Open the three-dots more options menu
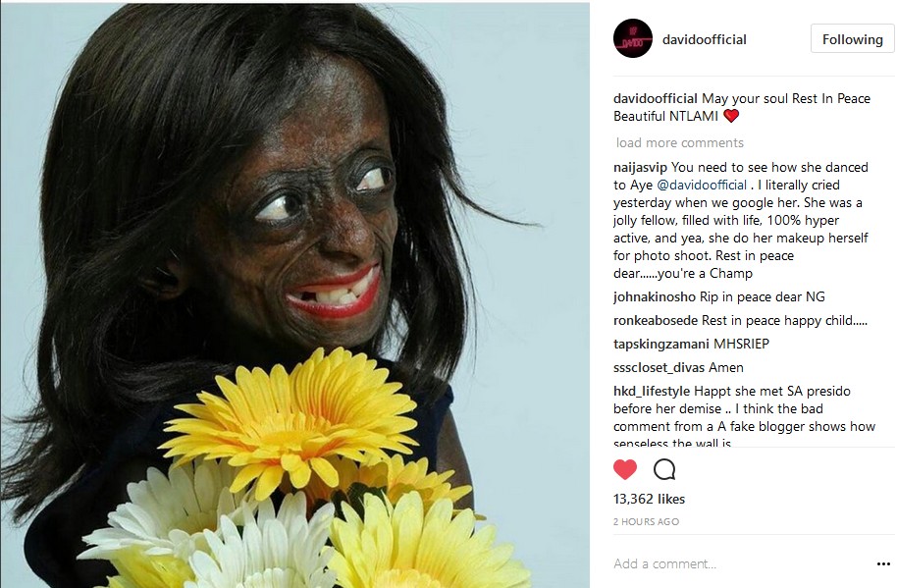 [x=883, y=564]
